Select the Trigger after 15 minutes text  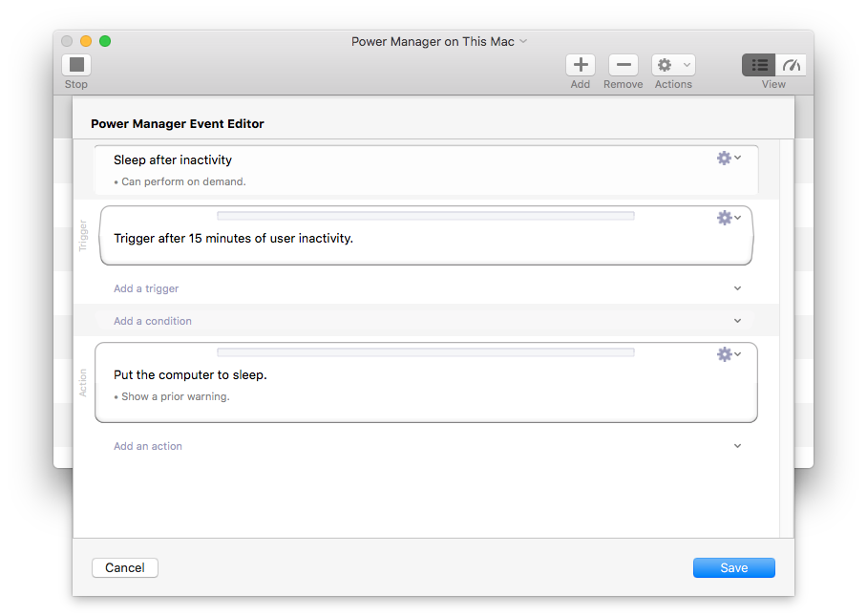[x=233, y=239]
